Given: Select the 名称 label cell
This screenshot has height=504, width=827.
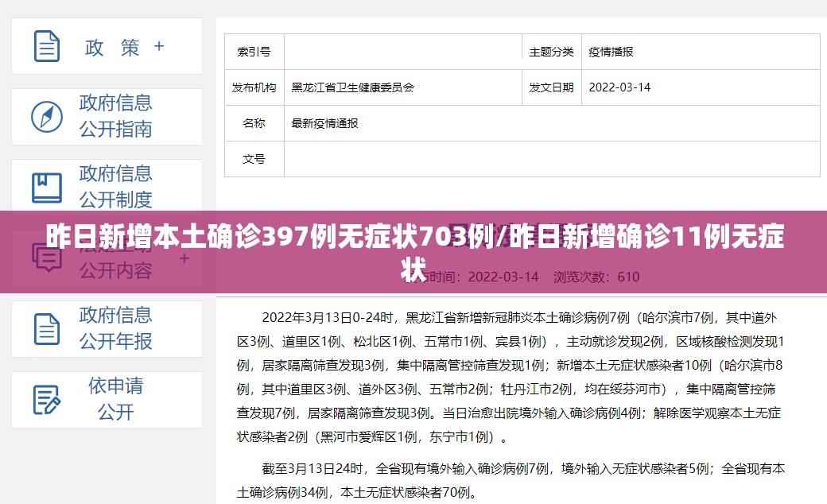Looking at the screenshot, I should point(254,123).
